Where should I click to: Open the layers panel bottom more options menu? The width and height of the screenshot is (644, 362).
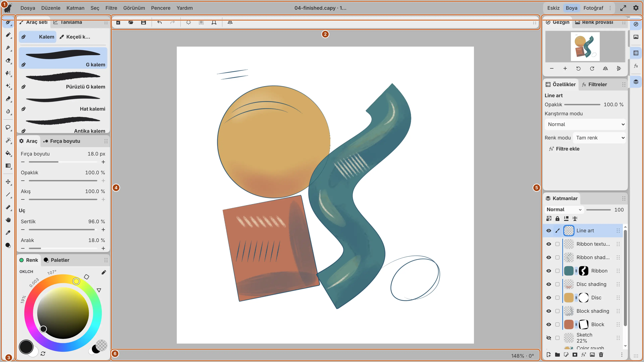tap(622, 355)
